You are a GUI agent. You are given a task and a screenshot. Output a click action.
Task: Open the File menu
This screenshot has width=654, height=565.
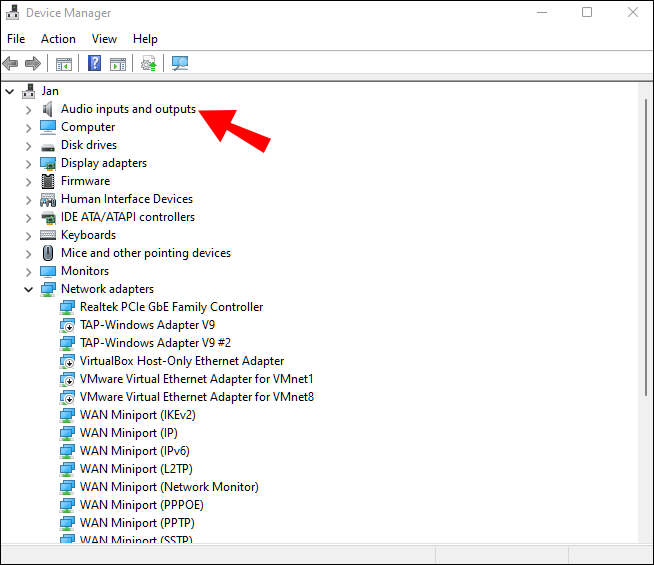[16, 39]
